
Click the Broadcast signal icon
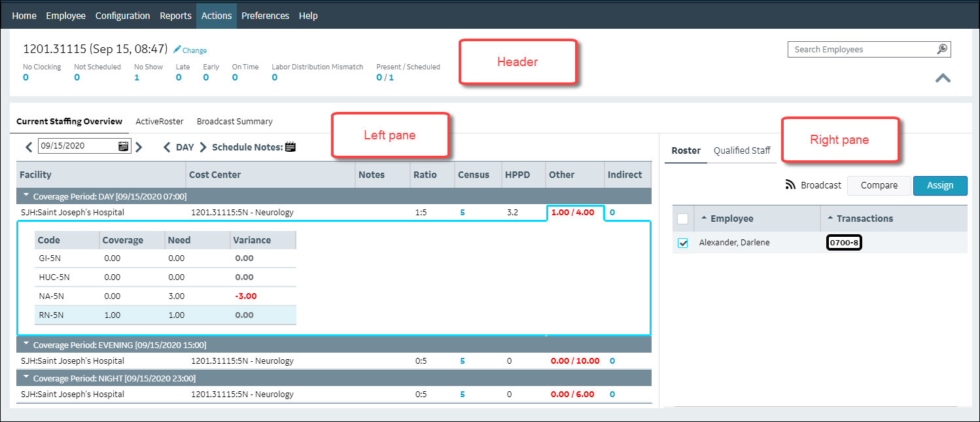click(x=790, y=185)
